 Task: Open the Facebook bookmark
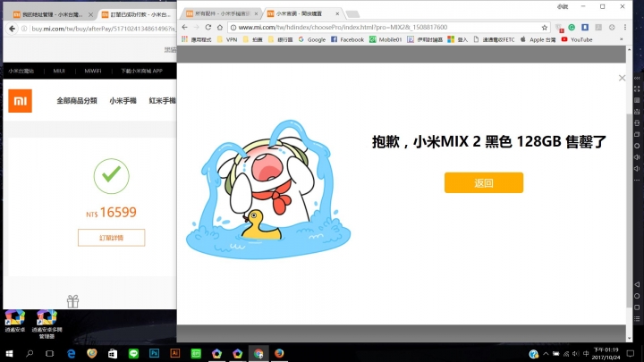click(x=347, y=39)
